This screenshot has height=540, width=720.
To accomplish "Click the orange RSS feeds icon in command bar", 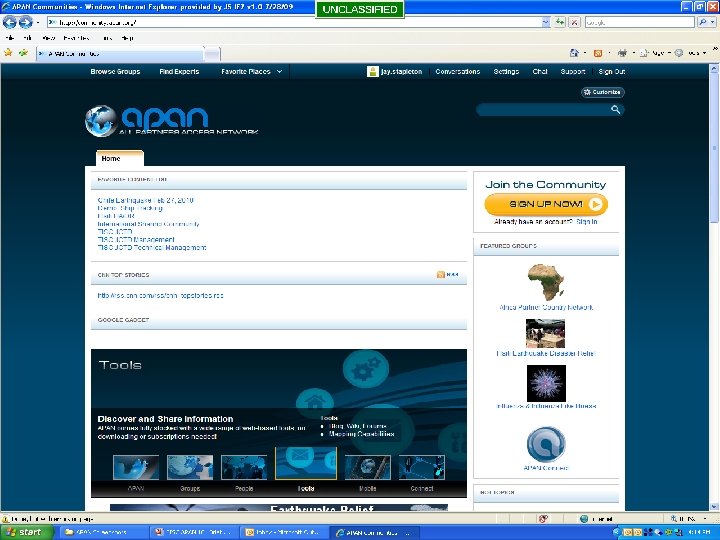I will (x=598, y=53).
